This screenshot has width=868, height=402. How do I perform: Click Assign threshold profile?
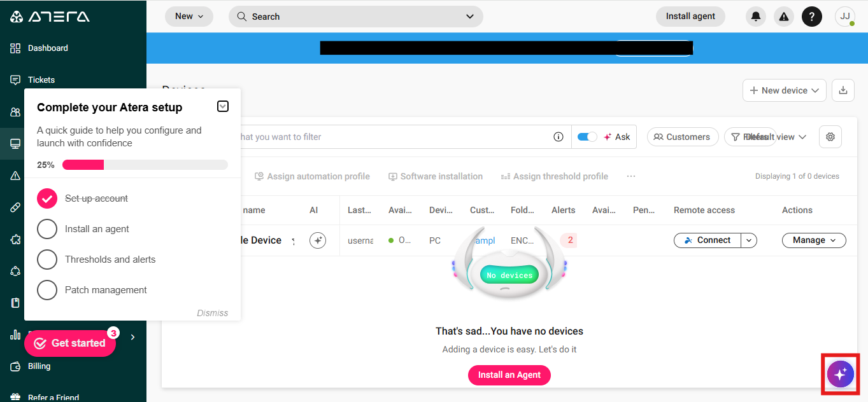coord(555,176)
